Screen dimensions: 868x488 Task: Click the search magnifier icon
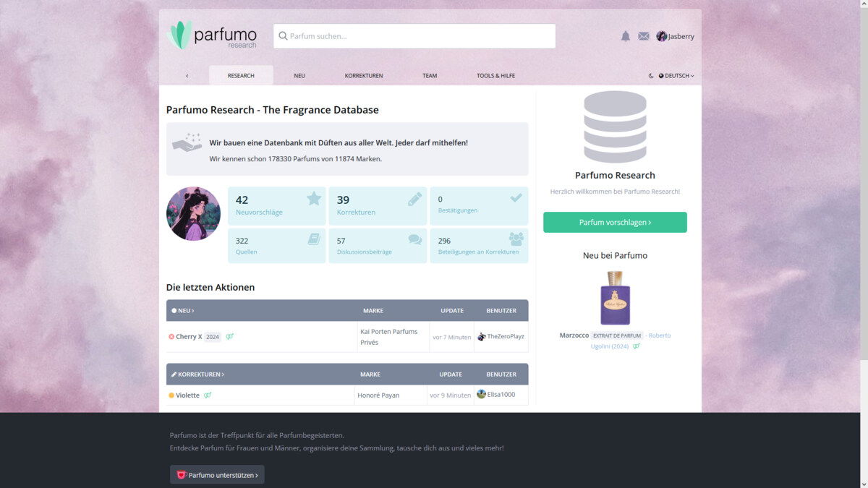(283, 36)
